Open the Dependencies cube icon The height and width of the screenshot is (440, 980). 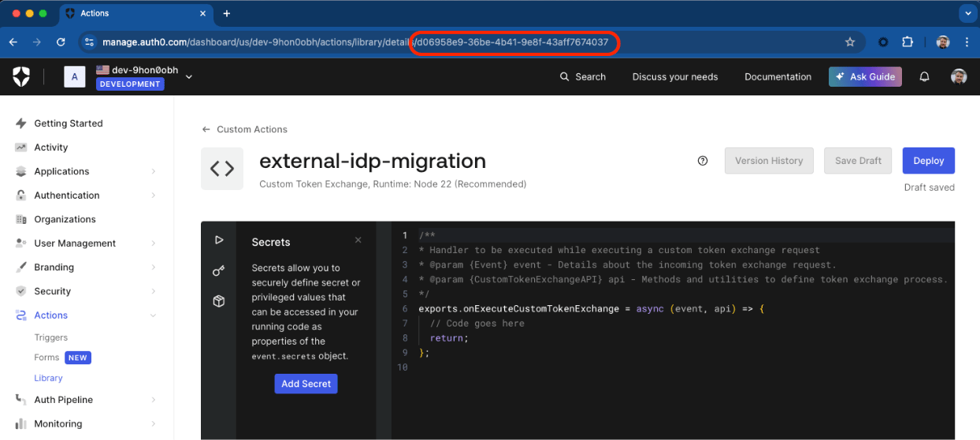(x=219, y=301)
